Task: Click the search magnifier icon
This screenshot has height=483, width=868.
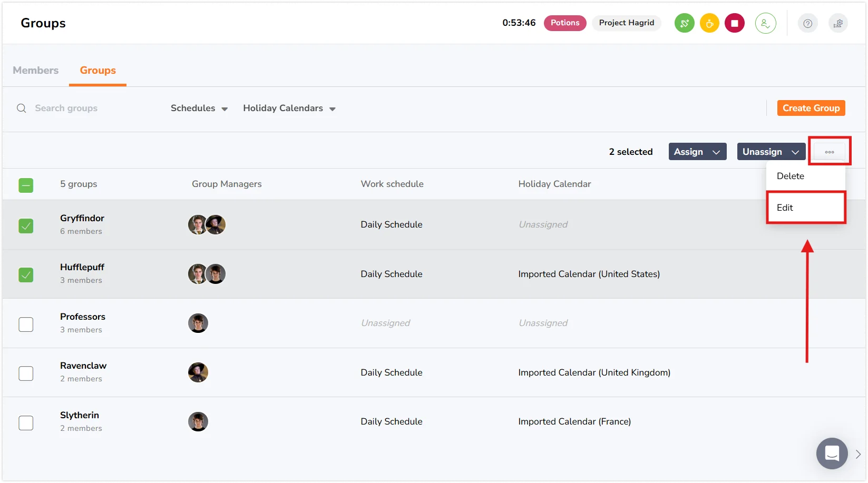Action: (22, 108)
